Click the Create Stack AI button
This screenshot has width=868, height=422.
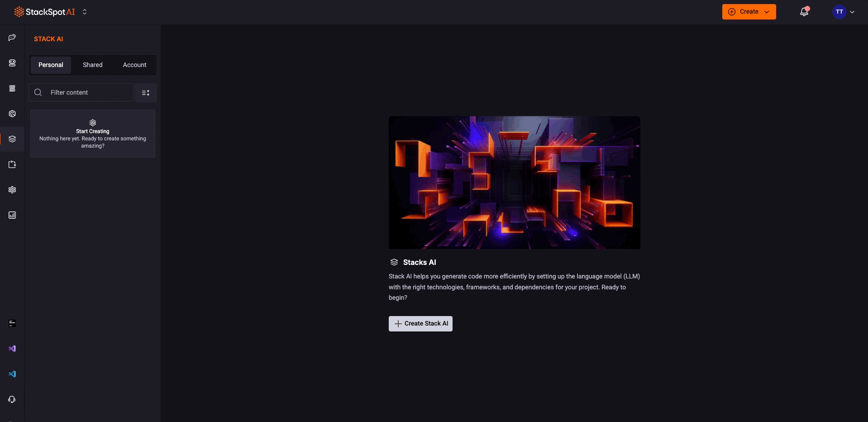(x=420, y=323)
